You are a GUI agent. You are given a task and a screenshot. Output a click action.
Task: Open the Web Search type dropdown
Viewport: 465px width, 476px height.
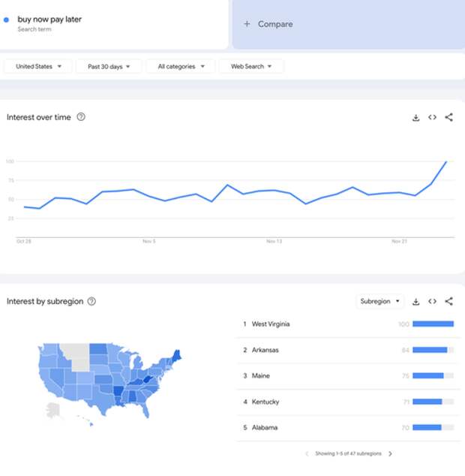click(251, 67)
